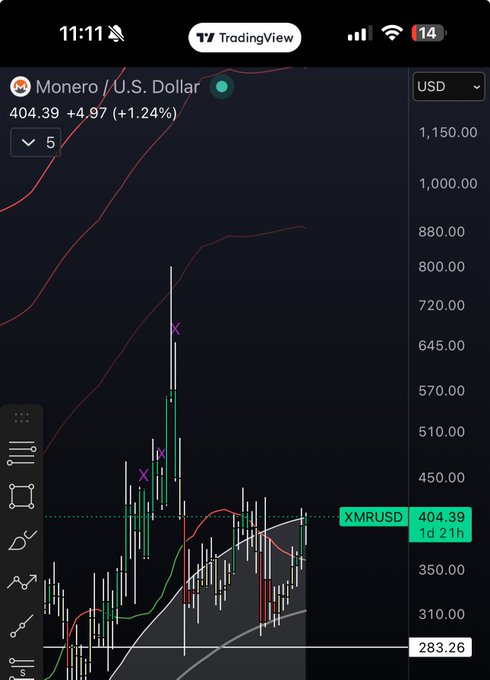490x680 pixels.
Task: Click the highest purple X marker
Action: (x=175, y=329)
